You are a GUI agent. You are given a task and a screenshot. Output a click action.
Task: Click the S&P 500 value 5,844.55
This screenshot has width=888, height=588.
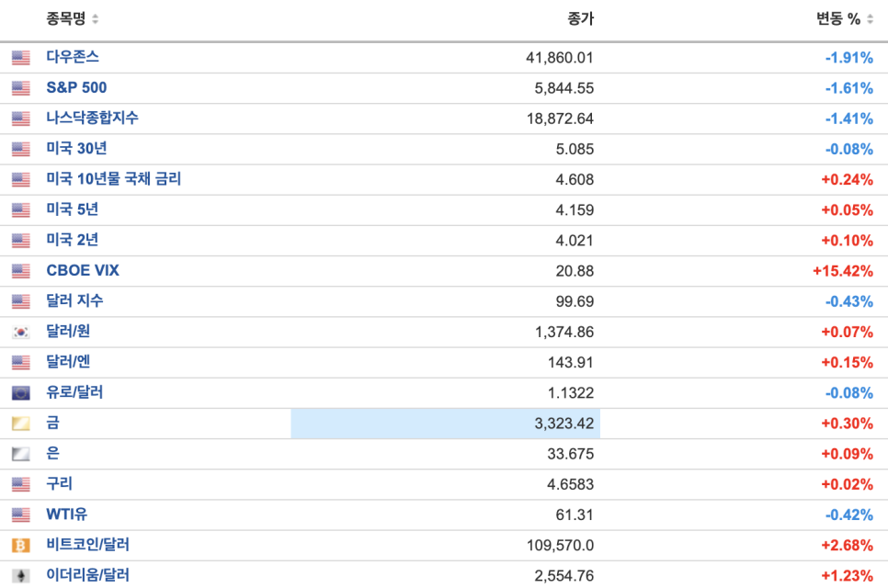(564, 88)
